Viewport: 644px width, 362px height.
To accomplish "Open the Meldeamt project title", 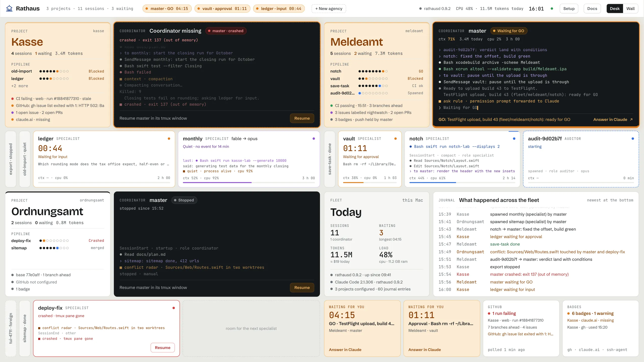I will pos(356,42).
